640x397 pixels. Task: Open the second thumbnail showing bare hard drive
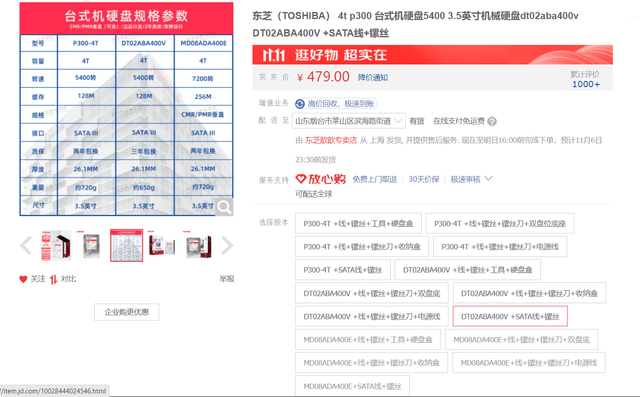pyautogui.click(x=91, y=246)
